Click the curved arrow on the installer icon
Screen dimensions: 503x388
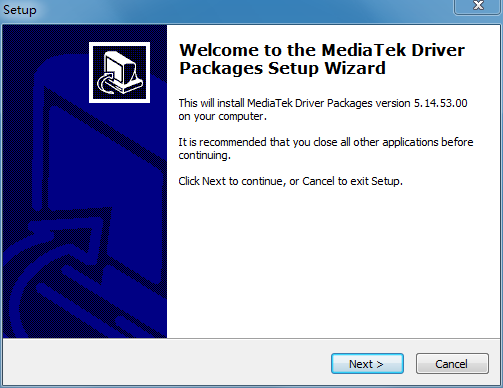pos(106,83)
